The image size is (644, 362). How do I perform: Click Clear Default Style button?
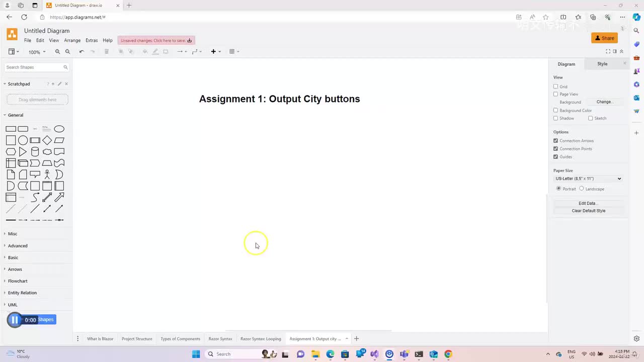588,211
